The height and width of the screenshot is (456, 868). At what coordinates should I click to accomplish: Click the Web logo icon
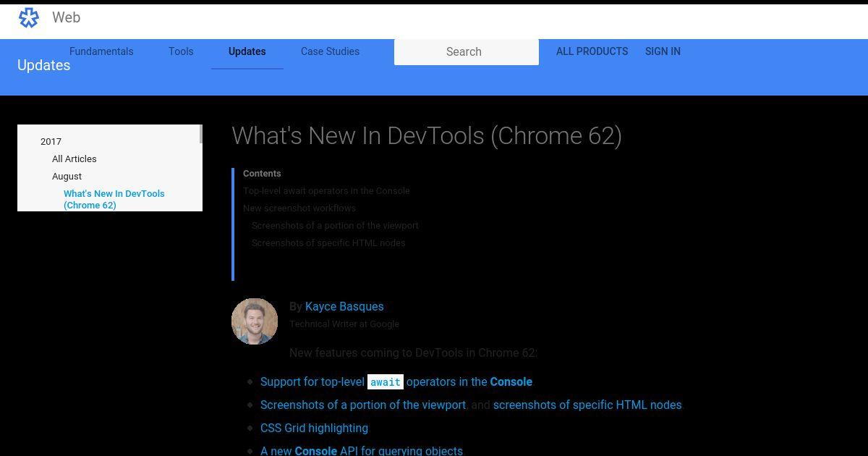[x=29, y=17]
